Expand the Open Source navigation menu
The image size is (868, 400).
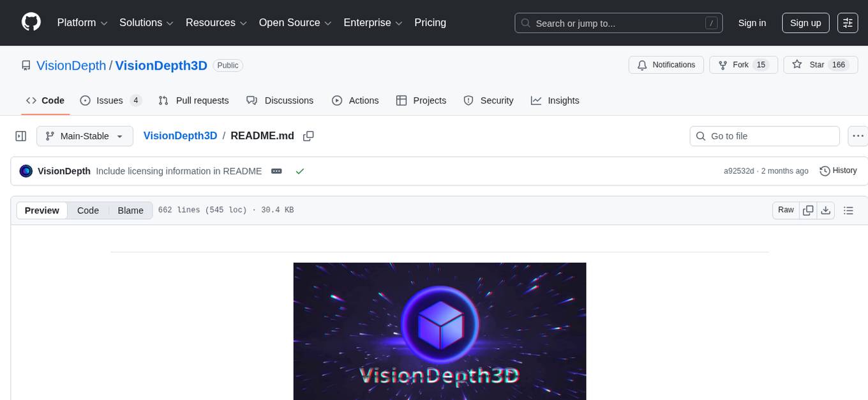[295, 22]
